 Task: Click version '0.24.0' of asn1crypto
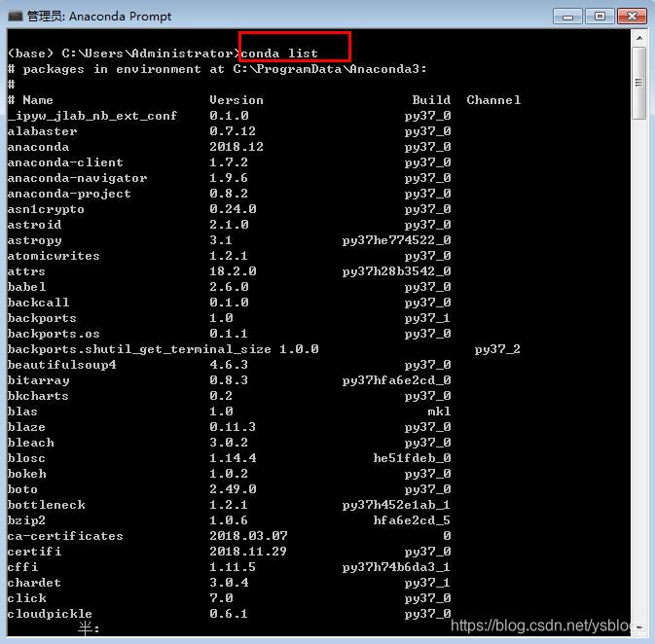(x=233, y=209)
